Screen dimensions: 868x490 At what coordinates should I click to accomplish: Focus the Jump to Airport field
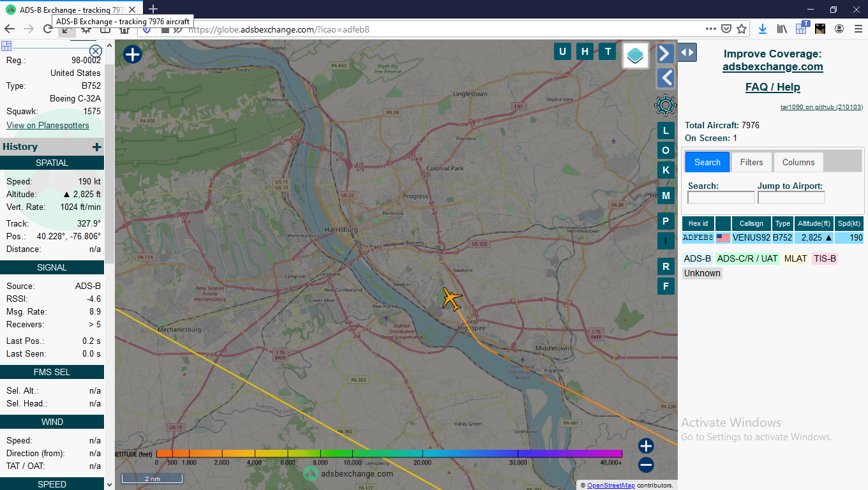point(791,198)
